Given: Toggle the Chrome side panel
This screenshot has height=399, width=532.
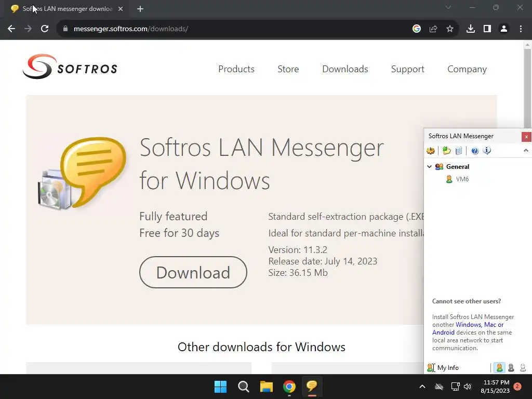Looking at the screenshot, I should 487,29.
